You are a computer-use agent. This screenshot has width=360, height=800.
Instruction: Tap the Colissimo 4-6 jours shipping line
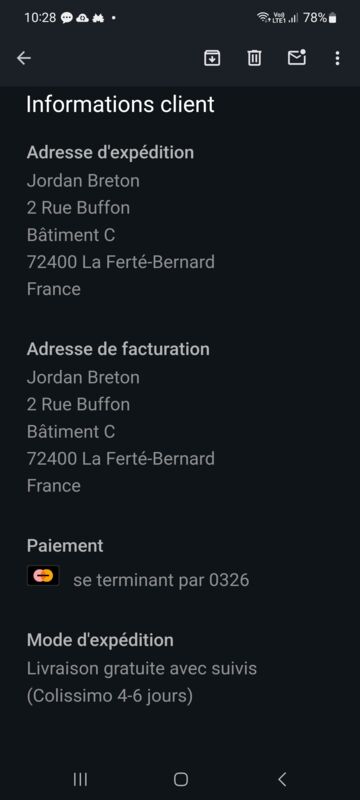(x=110, y=696)
